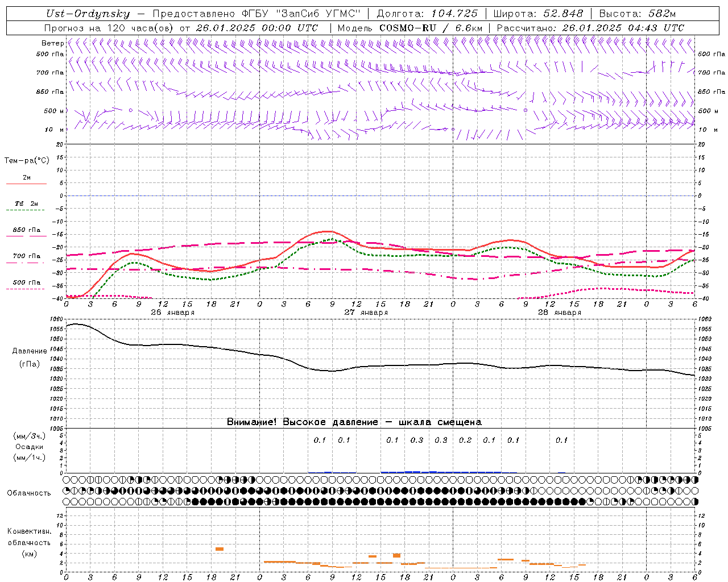Click the "28 января" date label
The height and width of the screenshot is (582, 728).
(560, 313)
